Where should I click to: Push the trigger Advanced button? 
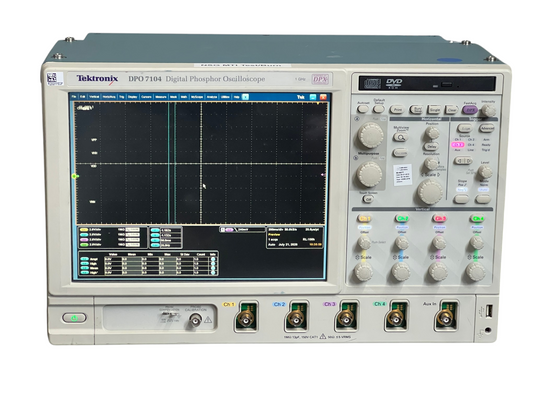point(487,128)
